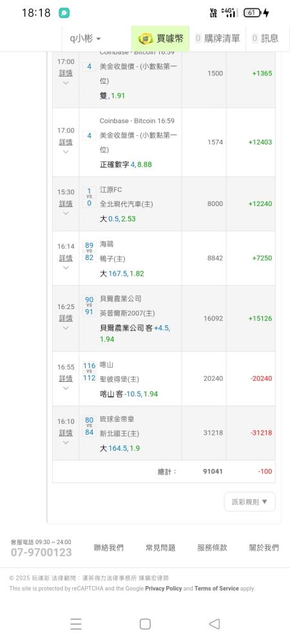Viewport: 290px width, 644px height.
Task: Tap the Android home square icon
Action: (x=145, y=624)
